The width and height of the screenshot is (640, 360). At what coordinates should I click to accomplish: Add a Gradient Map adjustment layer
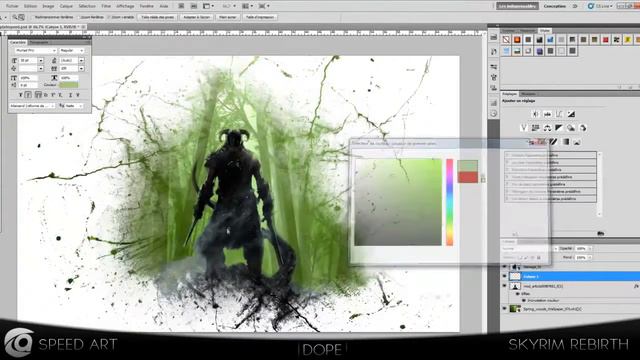click(565, 142)
